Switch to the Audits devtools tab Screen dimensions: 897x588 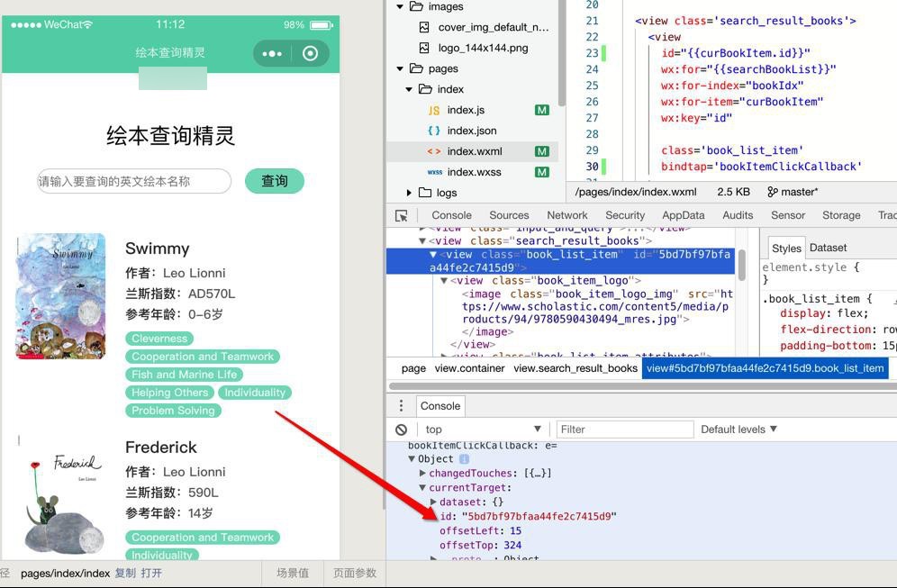tap(738, 215)
